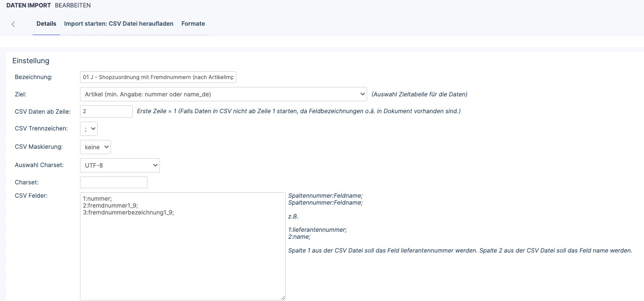The width and height of the screenshot is (644, 301).
Task: Open the CSV Maskierung dropdown showing keine
Action: 95,147
